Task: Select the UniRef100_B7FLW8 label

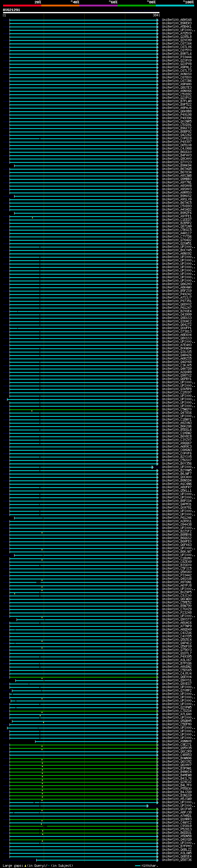Action: tap(176, 101)
